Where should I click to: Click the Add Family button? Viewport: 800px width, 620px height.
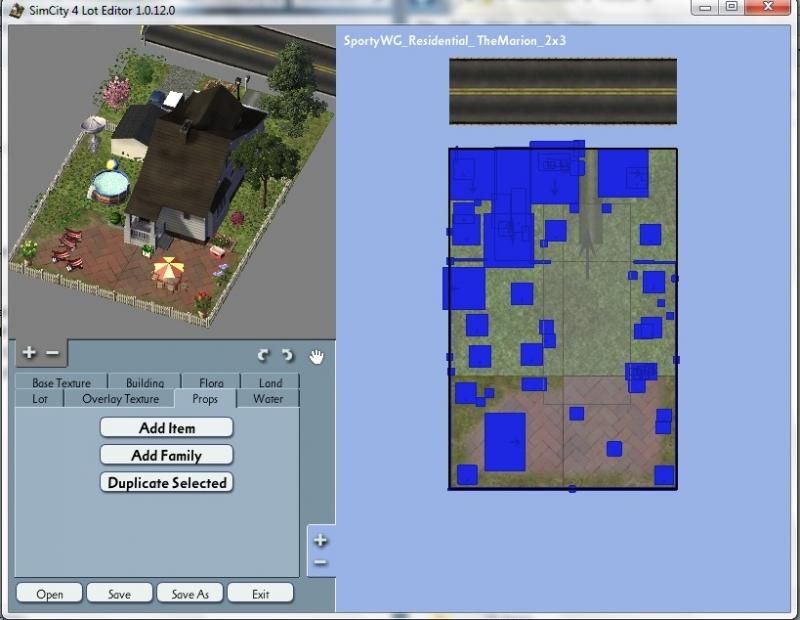(167, 455)
